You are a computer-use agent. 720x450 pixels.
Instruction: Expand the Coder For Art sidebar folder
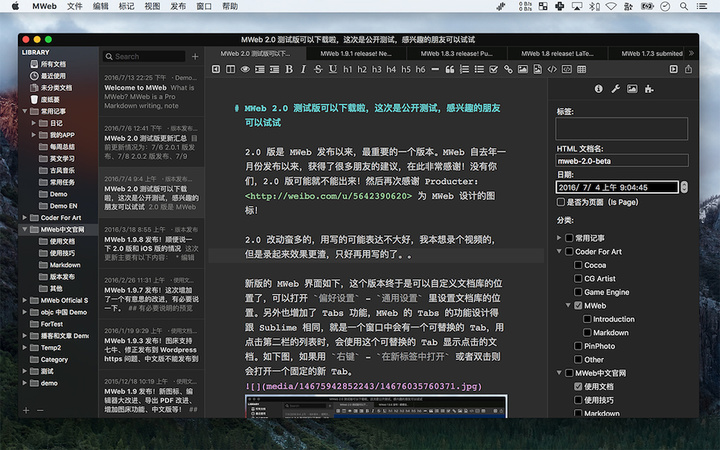click(26, 217)
